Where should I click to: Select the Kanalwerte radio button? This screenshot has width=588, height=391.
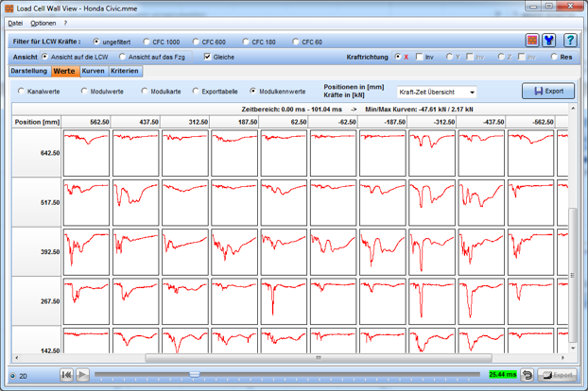click(39, 92)
